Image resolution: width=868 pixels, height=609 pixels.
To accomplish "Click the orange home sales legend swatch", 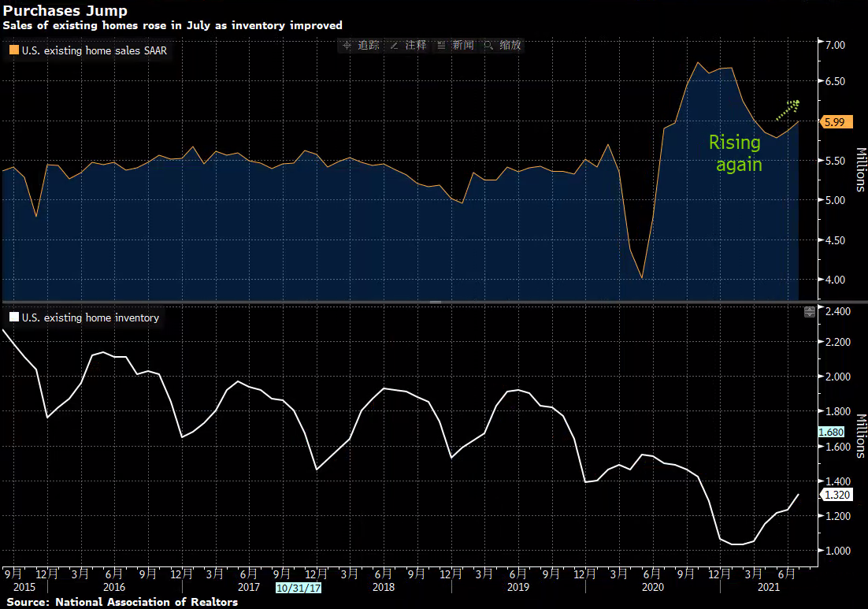I will pyautogui.click(x=14, y=50).
